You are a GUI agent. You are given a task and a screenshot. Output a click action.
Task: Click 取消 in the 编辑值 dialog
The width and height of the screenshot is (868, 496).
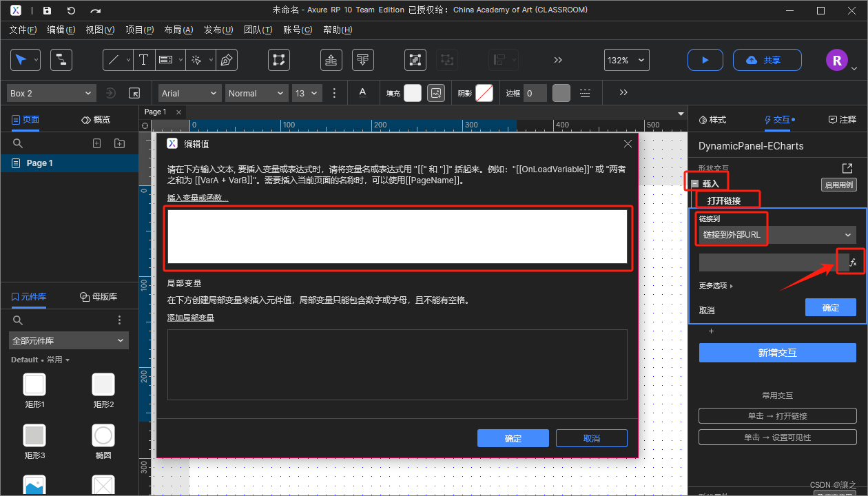coord(592,438)
